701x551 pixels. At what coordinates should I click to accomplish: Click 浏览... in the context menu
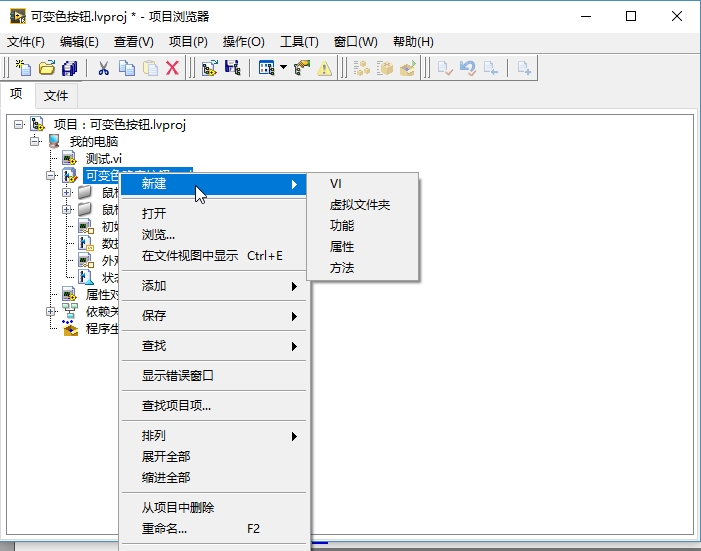(x=214, y=234)
